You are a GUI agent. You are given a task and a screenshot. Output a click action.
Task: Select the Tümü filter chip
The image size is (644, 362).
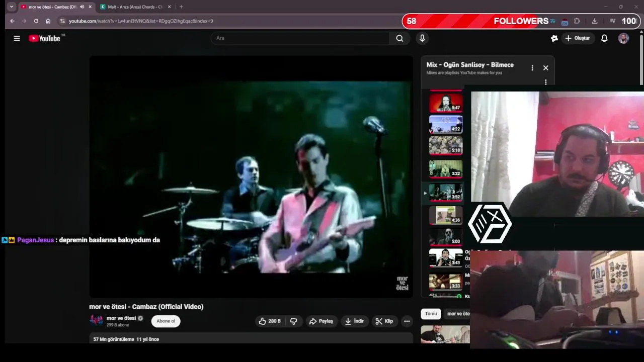point(431,314)
